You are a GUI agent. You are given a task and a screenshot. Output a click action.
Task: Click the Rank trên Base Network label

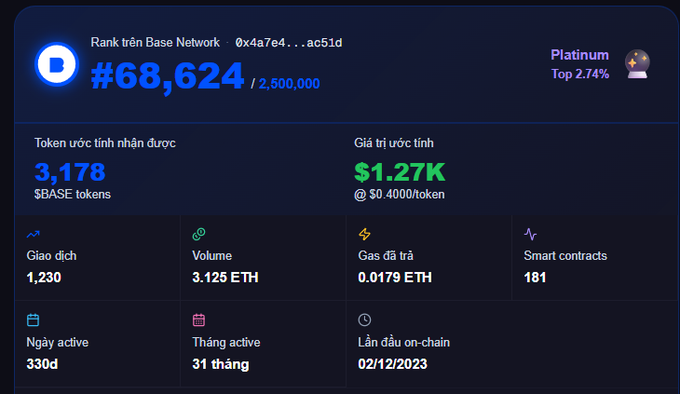coord(155,42)
